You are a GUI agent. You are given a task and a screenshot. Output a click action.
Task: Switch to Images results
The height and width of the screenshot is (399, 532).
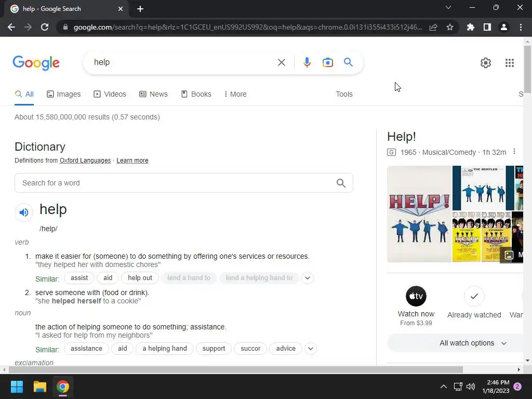pos(63,94)
